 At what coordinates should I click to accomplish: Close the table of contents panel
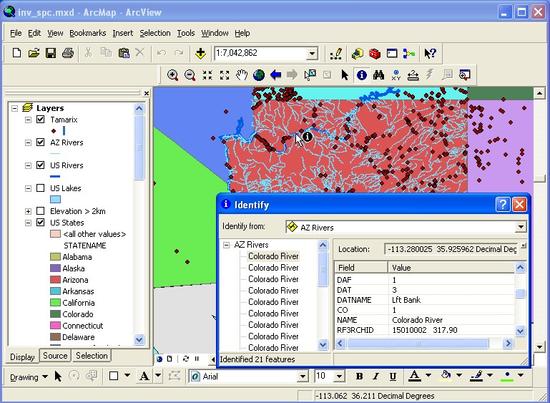click(147, 93)
